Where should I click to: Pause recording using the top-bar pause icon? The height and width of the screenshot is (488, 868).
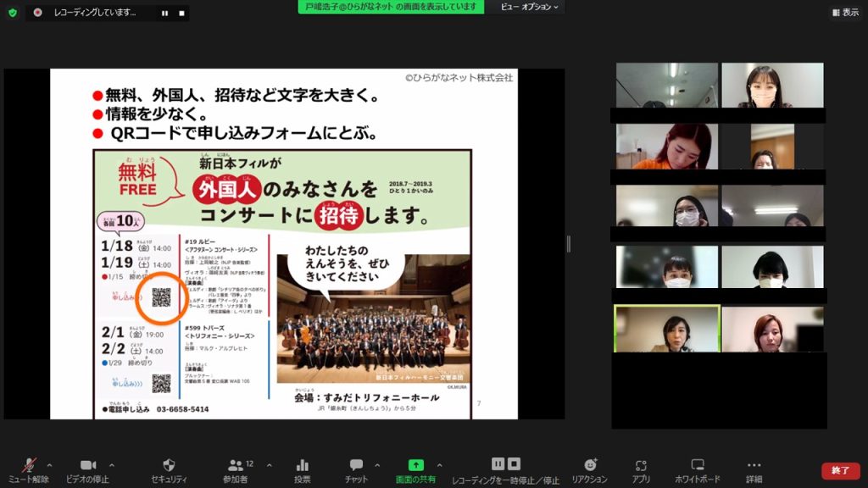click(165, 13)
